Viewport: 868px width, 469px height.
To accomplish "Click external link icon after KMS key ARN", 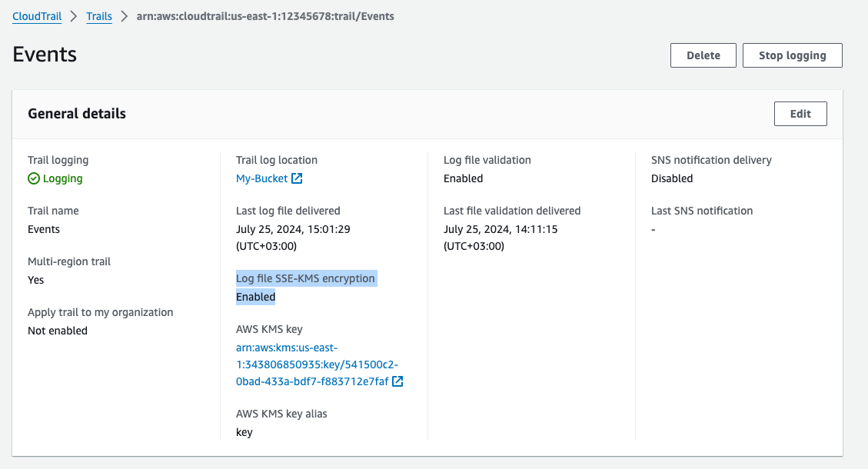I will coord(398,381).
